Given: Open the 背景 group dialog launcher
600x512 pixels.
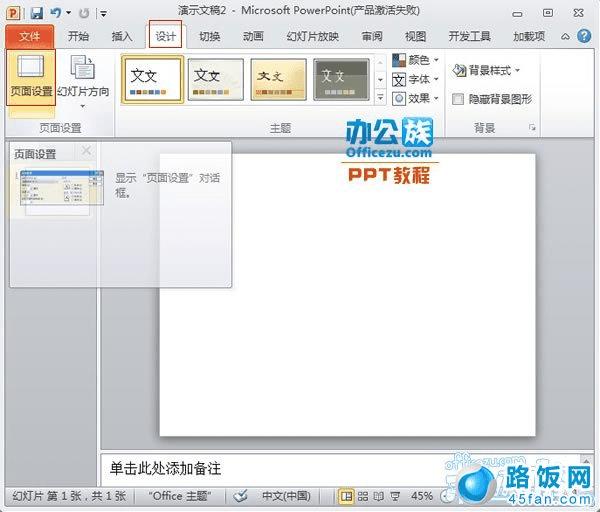Looking at the screenshot, I should tap(532, 128).
